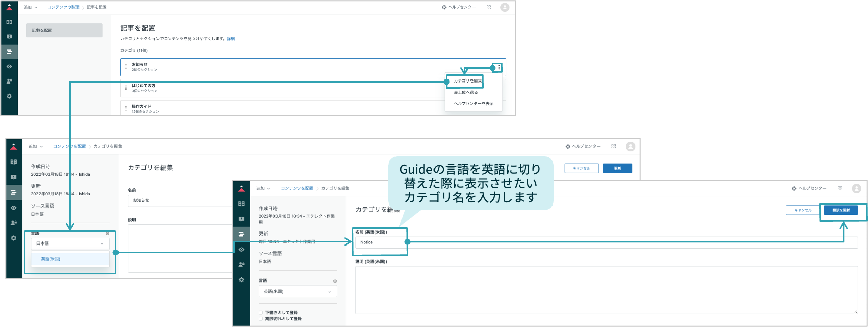Open the user permissions icon in the top sidebar

tap(9, 81)
